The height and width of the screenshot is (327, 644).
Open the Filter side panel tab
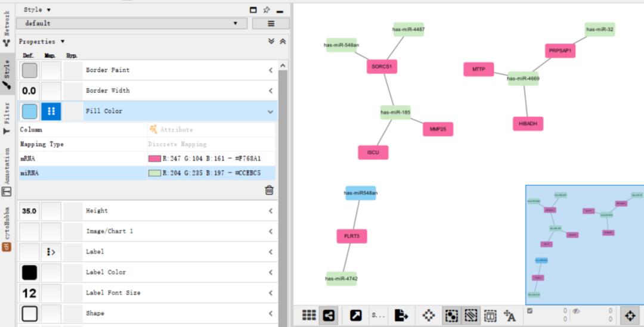[x=7, y=118]
